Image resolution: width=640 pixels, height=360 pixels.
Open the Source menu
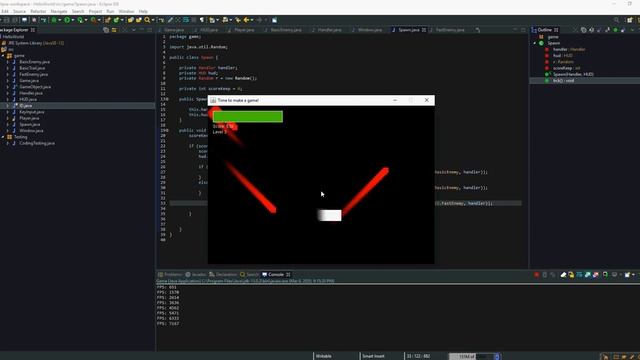point(19,11)
